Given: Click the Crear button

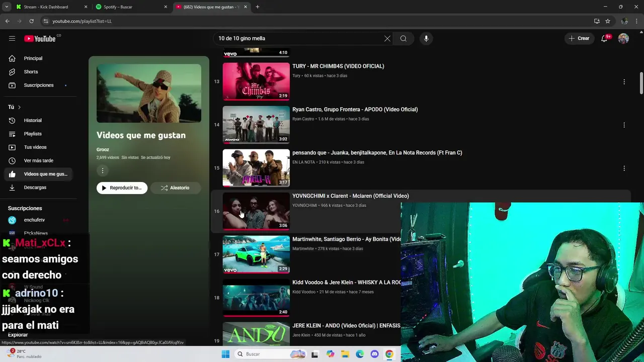Looking at the screenshot, I should pyautogui.click(x=579, y=38).
